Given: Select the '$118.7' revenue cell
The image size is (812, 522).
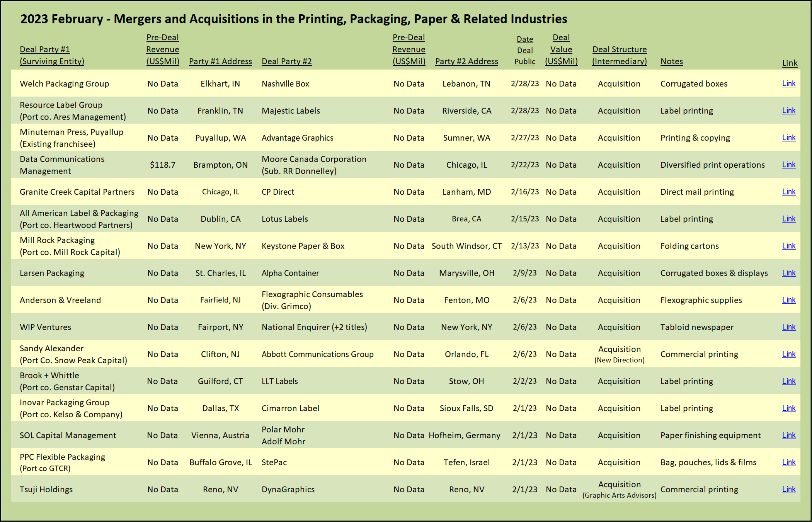Looking at the screenshot, I should pyautogui.click(x=163, y=165).
